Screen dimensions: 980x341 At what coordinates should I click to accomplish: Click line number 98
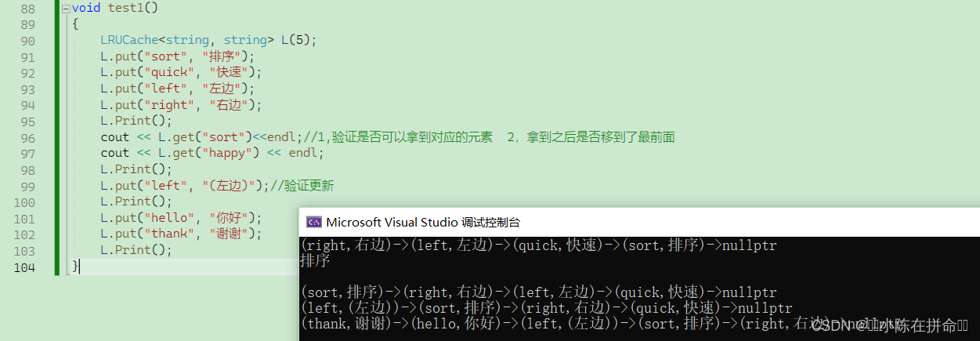click(27, 169)
